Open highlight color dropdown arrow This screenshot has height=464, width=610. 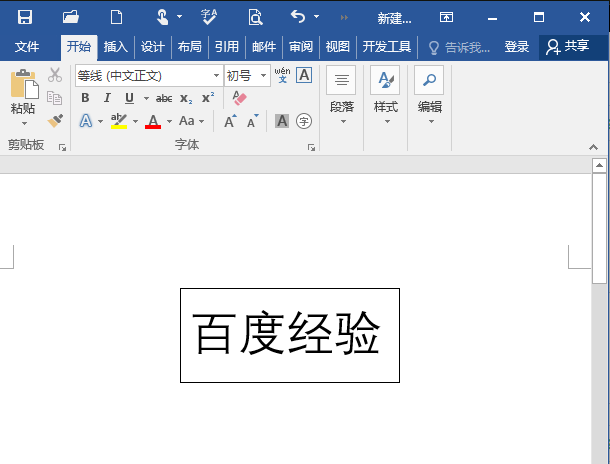[x=135, y=121]
